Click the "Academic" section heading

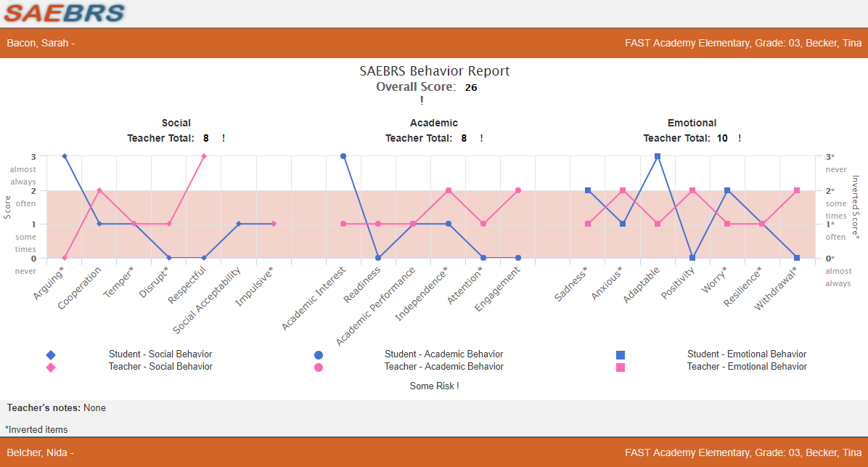434,123
